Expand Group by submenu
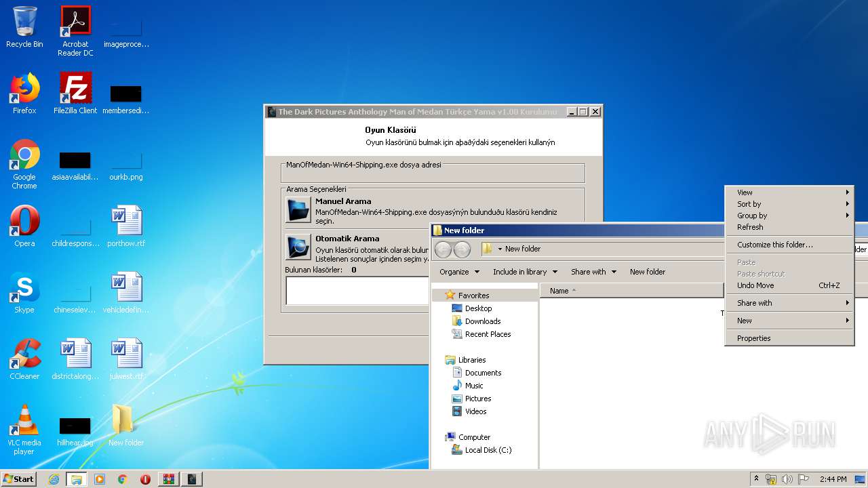This screenshot has height=488, width=868. 789,216
